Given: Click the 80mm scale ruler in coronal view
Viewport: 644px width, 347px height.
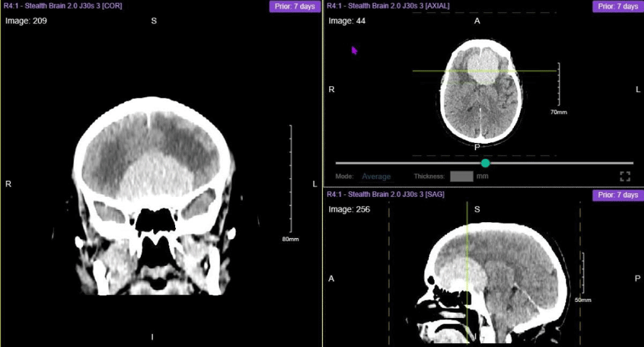Looking at the screenshot, I should (x=290, y=179).
